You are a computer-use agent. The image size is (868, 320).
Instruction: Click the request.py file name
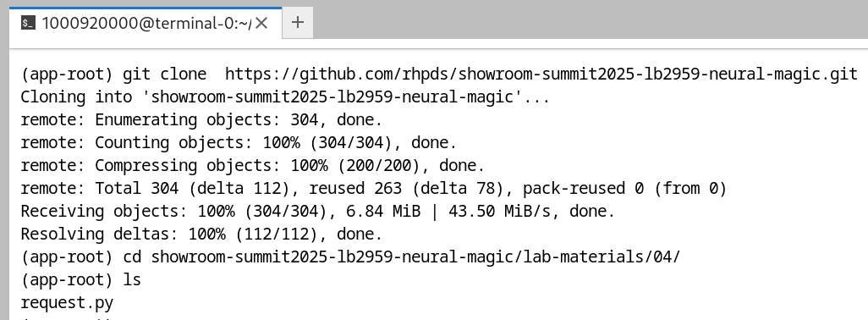(x=67, y=303)
